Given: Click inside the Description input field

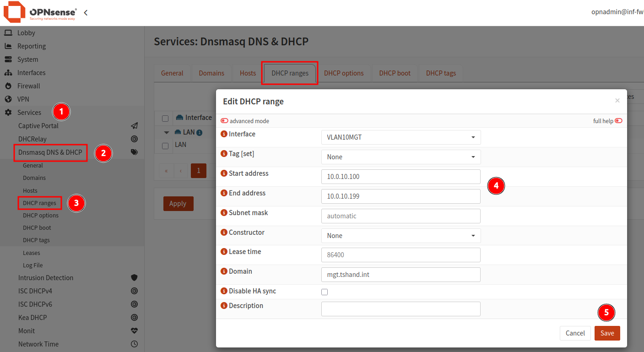Looking at the screenshot, I should pos(400,309).
